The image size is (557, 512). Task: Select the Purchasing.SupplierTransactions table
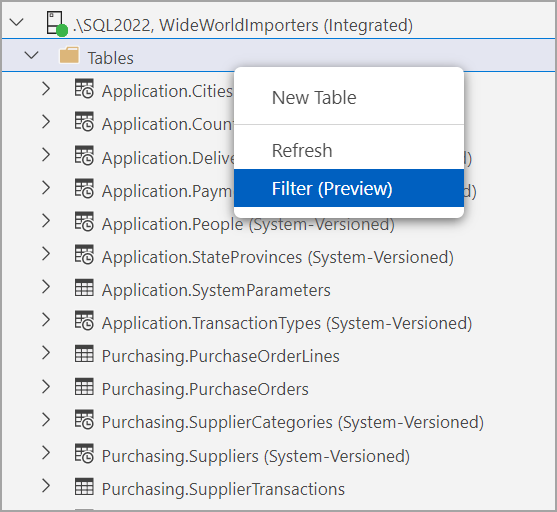pos(223,489)
